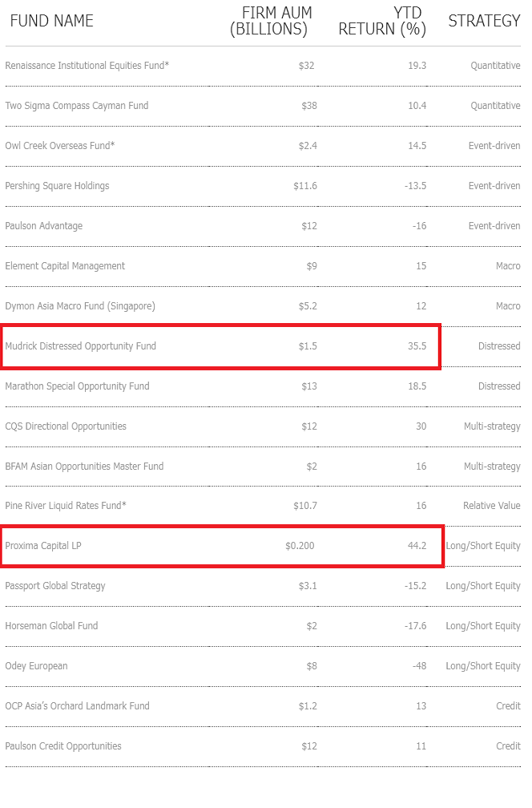This screenshot has width=532, height=808.
Task: Click the FIRM AUM (BILLIONS) column header
Action: [271, 21]
